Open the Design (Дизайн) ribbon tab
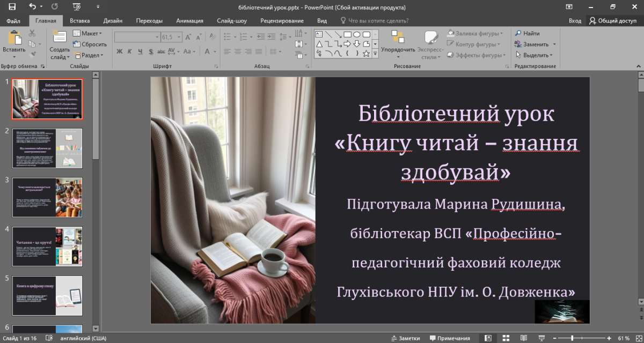The width and height of the screenshot is (644, 343). 113,21
